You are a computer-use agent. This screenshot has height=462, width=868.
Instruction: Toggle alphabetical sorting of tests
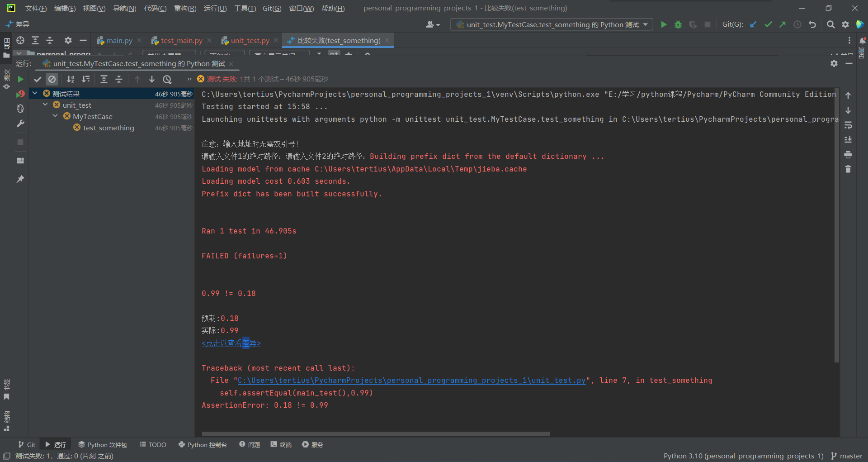[x=71, y=79]
